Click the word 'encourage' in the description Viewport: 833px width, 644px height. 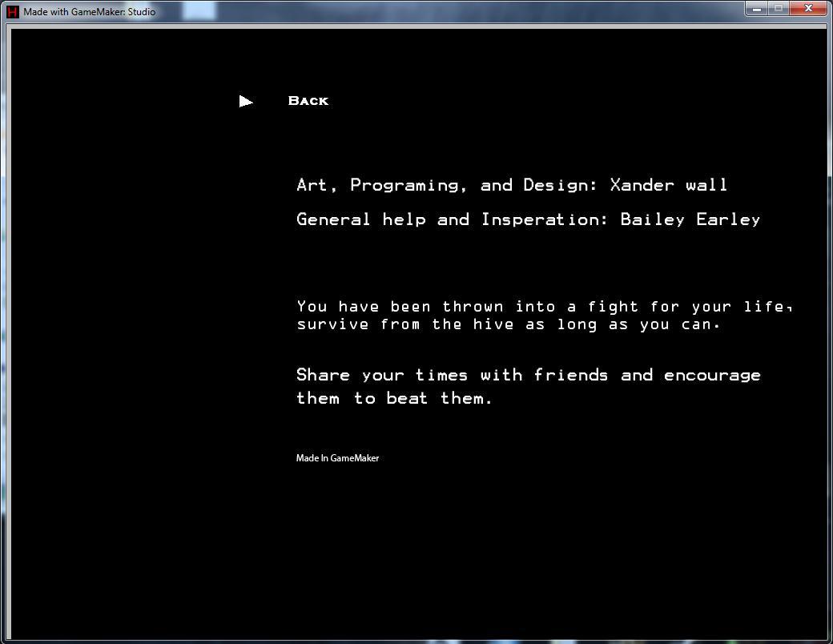712,376
